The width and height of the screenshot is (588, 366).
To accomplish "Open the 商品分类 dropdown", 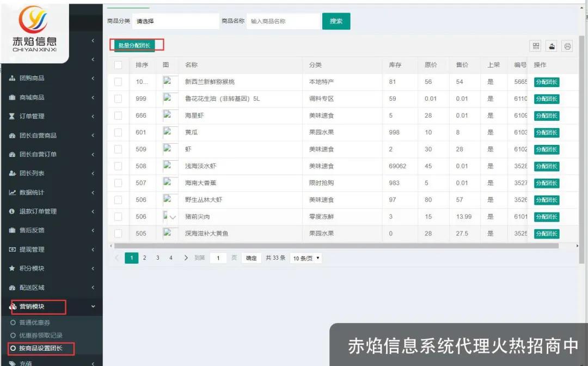I will 175,21.
